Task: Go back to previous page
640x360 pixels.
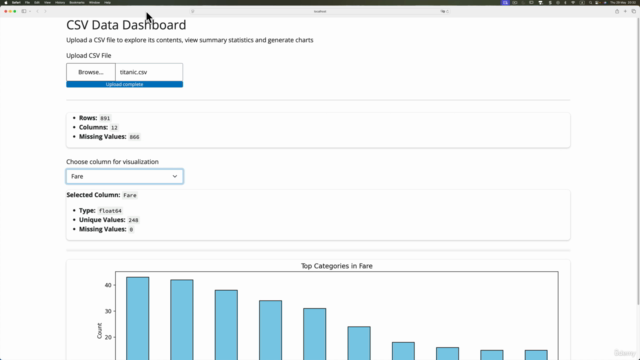Action: (37, 11)
